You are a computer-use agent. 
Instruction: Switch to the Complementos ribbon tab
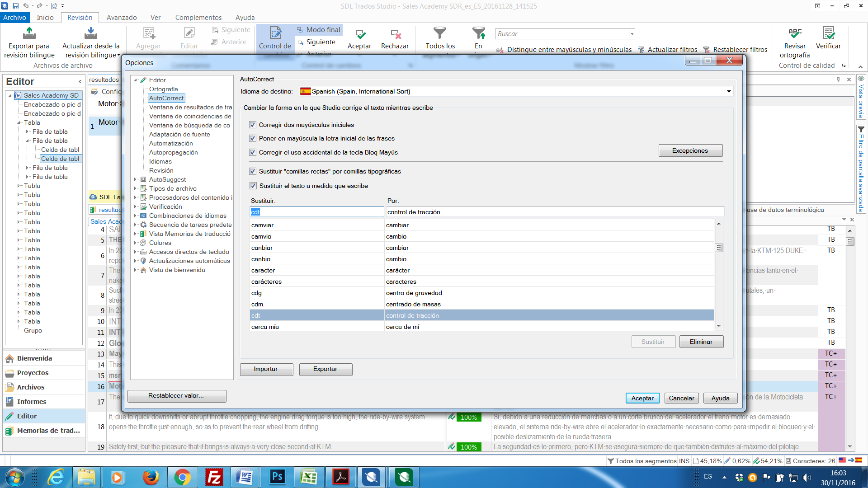point(198,18)
